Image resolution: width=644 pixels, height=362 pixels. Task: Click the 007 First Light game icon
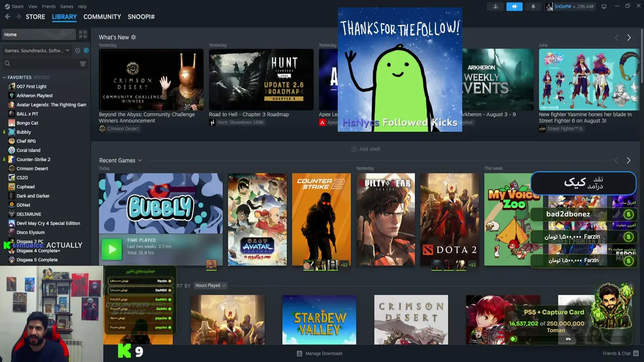[12, 86]
